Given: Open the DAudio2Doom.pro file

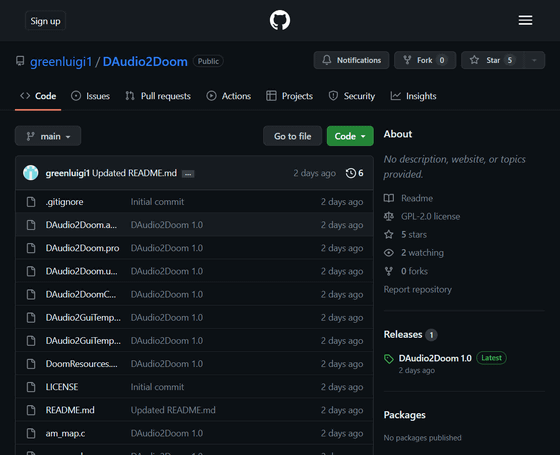Looking at the screenshot, I should click(x=82, y=248).
